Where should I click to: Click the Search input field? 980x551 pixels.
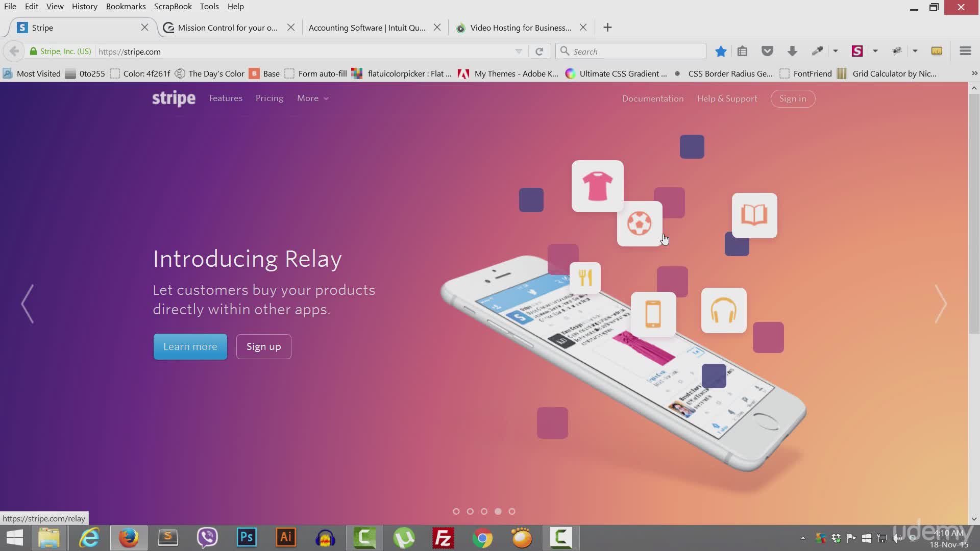[631, 52]
